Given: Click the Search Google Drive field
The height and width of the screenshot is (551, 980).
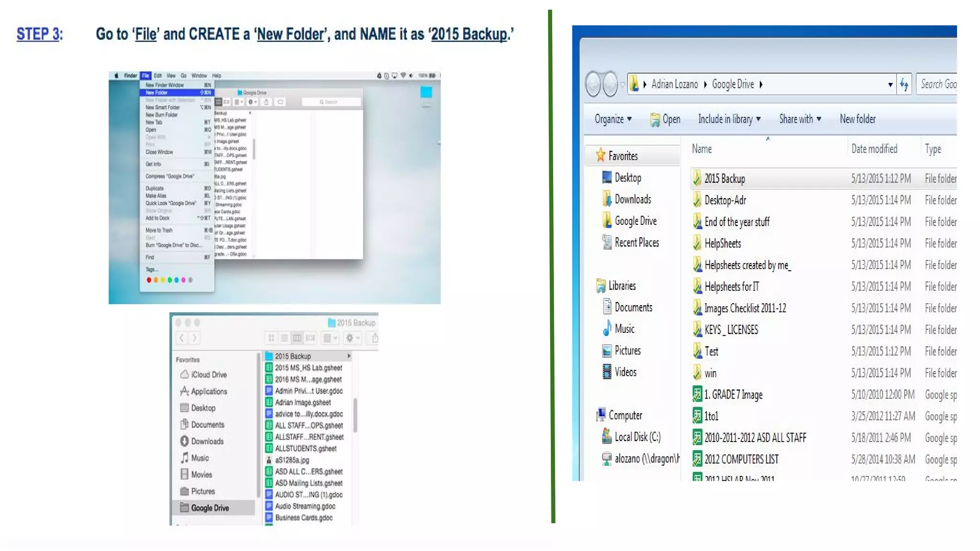Looking at the screenshot, I should point(938,85).
